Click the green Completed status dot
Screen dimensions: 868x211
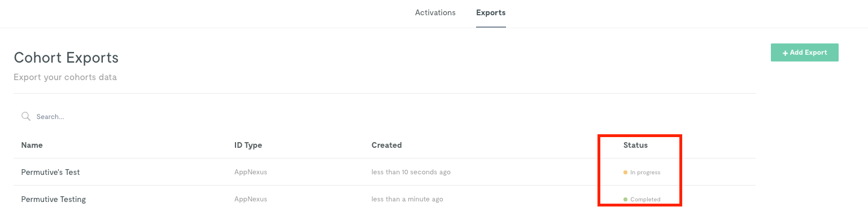click(625, 199)
